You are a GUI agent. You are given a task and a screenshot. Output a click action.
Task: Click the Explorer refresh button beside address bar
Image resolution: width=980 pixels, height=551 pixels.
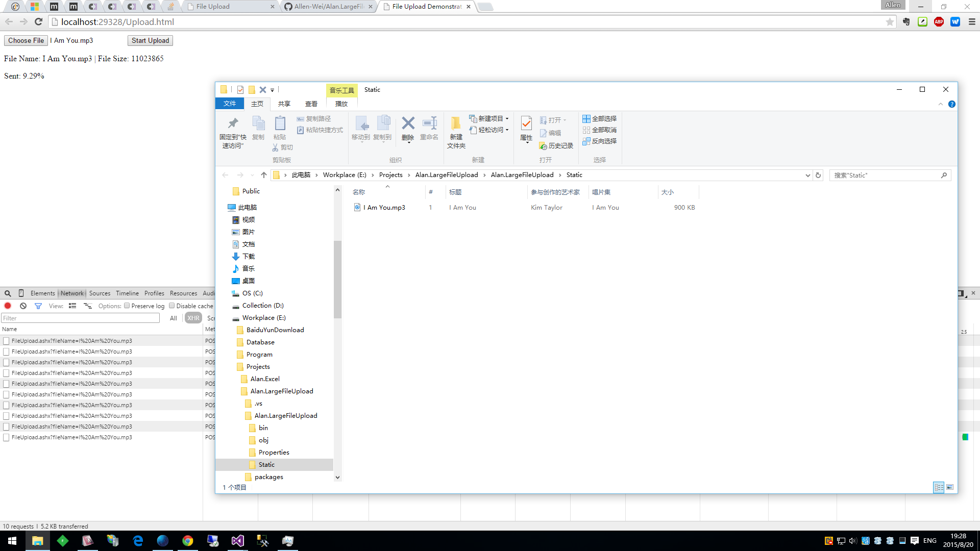[818, 175]
